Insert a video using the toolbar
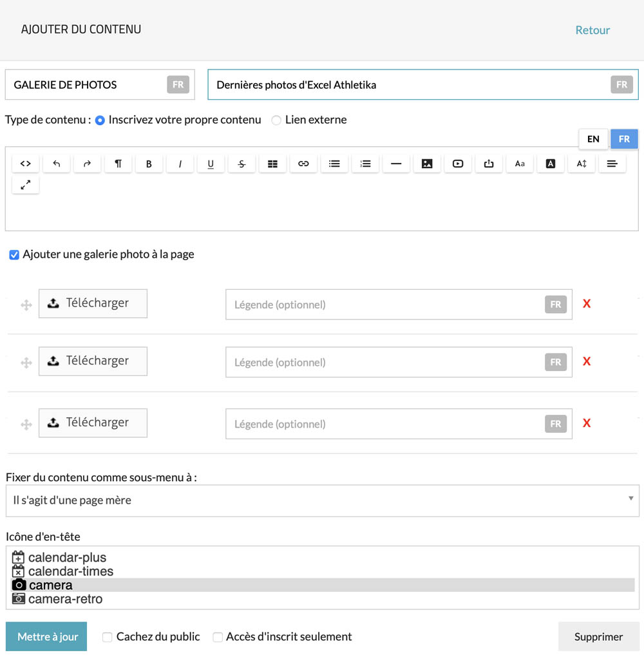644x655 pixels. click(458, 164)
